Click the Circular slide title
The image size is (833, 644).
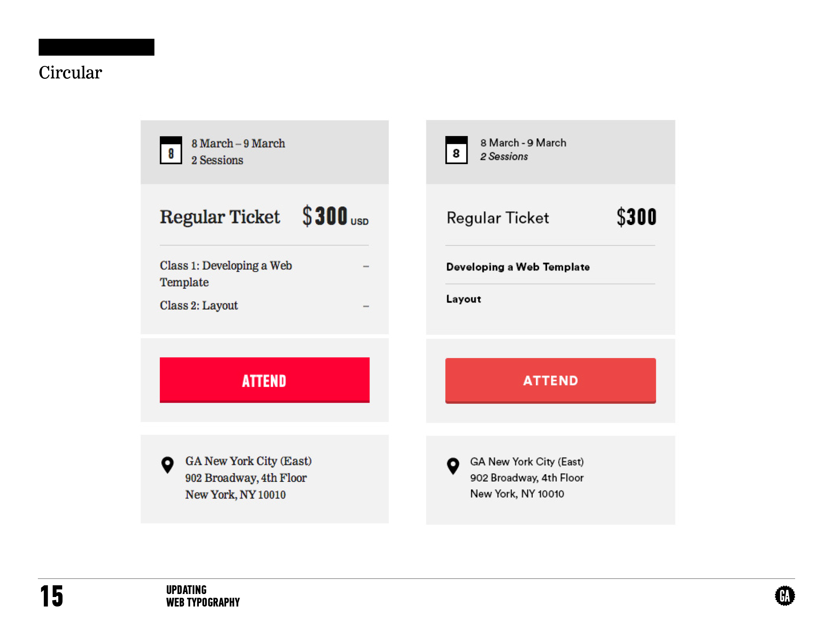70,72
